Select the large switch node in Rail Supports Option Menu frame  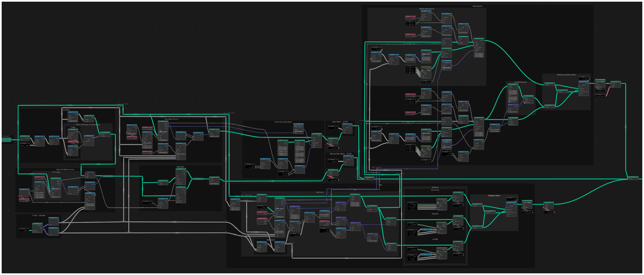584,88
